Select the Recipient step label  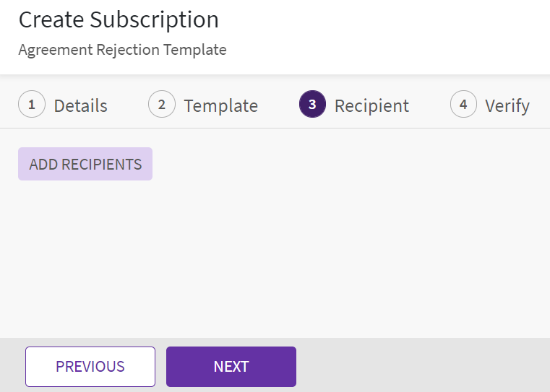pyautogui.click(x=371, y=106)
